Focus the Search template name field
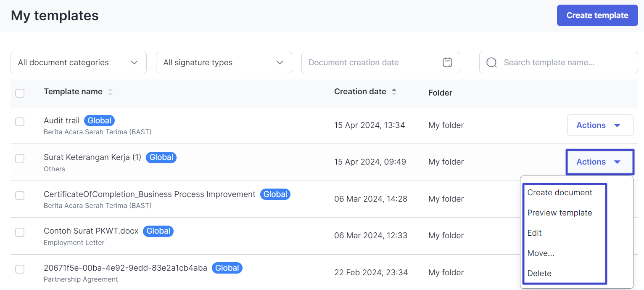Viewport: 644px width, 290px height. tap(559, 63)
